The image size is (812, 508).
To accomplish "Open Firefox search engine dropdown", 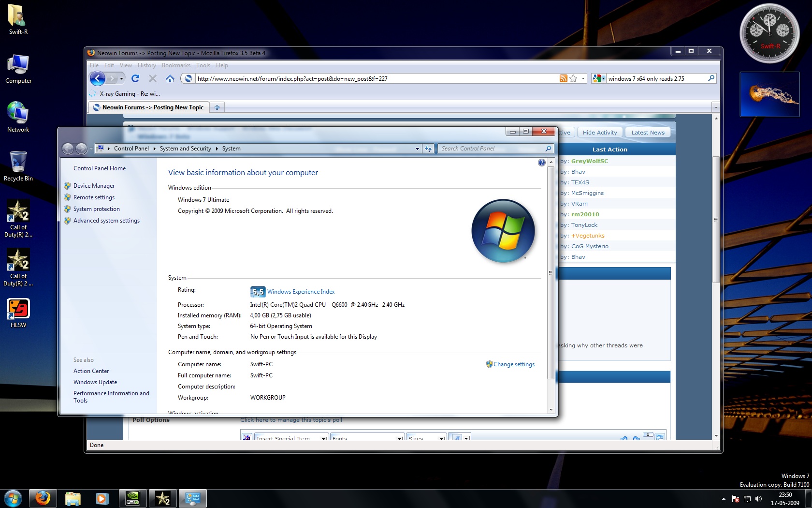I will (x=599, y=78).
